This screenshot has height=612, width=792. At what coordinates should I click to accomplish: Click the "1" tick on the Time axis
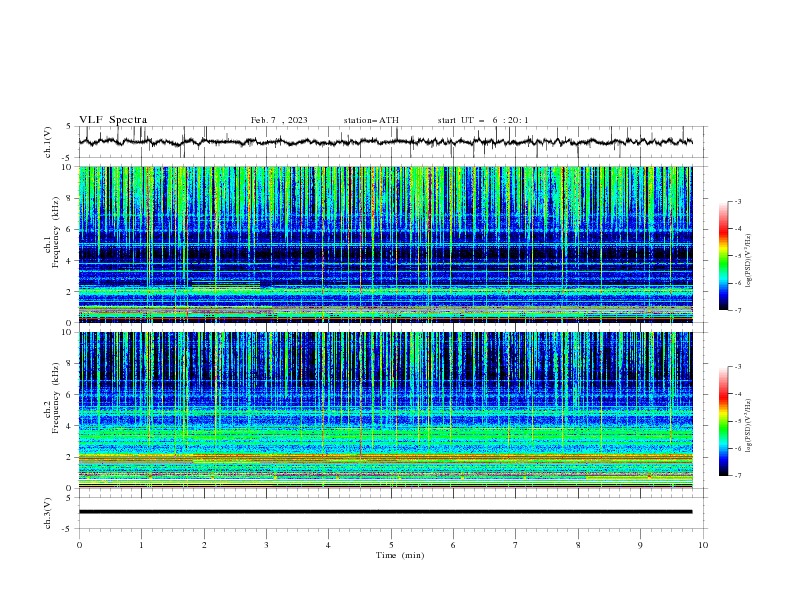(x=141, y=545)
